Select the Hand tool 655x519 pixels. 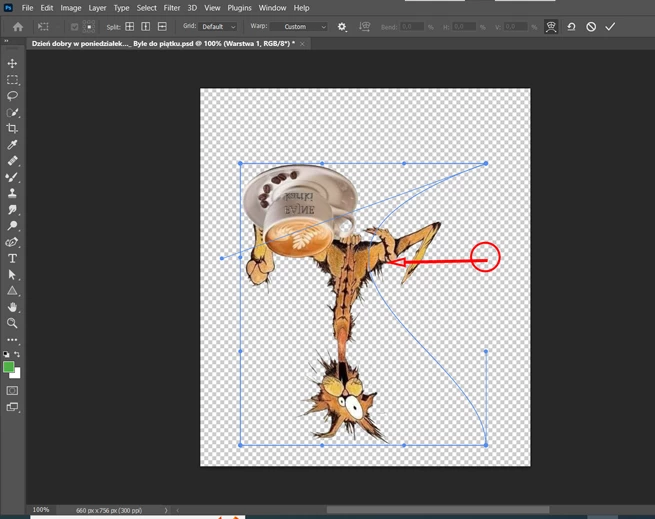(x=12, y=307)
